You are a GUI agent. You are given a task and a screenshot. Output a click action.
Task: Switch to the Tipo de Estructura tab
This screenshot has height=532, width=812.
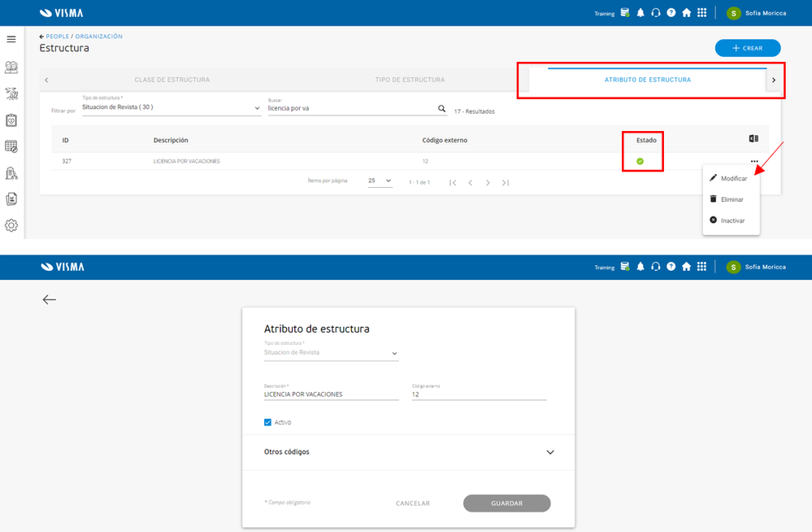tap(410, 80)
